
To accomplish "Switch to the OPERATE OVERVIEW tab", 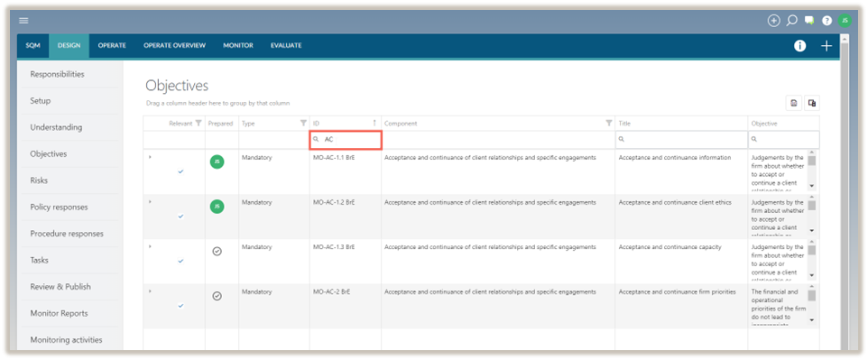I will point(174,46).
